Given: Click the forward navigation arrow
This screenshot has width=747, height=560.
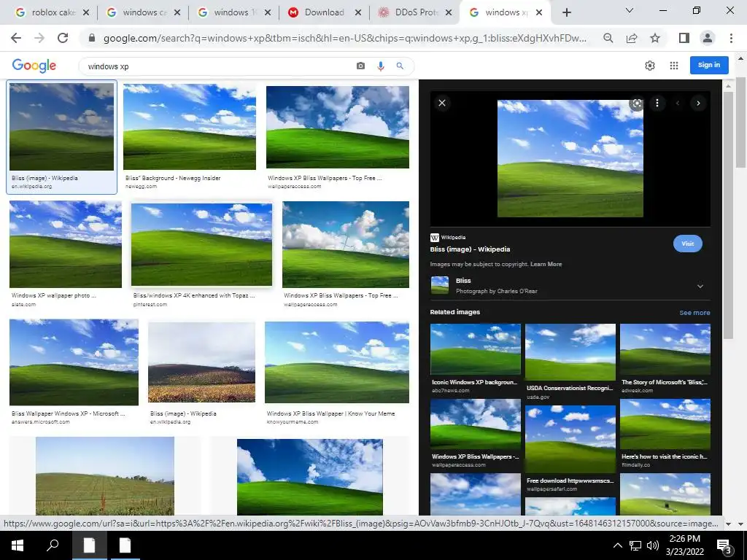Looking at the screenshot, I should (x=39, y=38).
